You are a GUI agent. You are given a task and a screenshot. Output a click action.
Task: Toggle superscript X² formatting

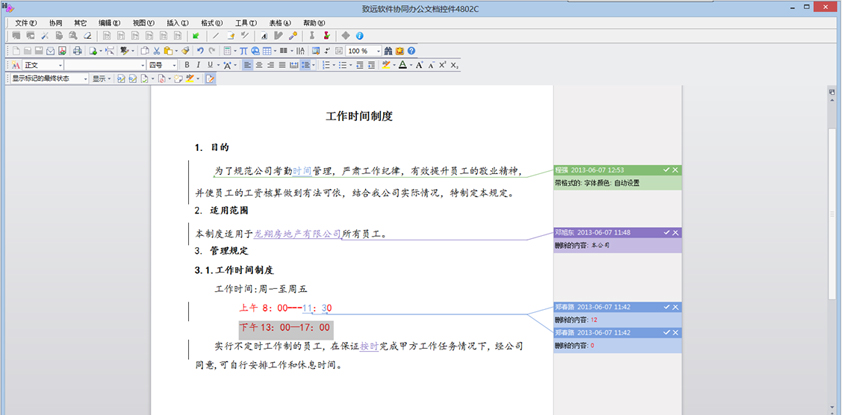tap(442, 65)
